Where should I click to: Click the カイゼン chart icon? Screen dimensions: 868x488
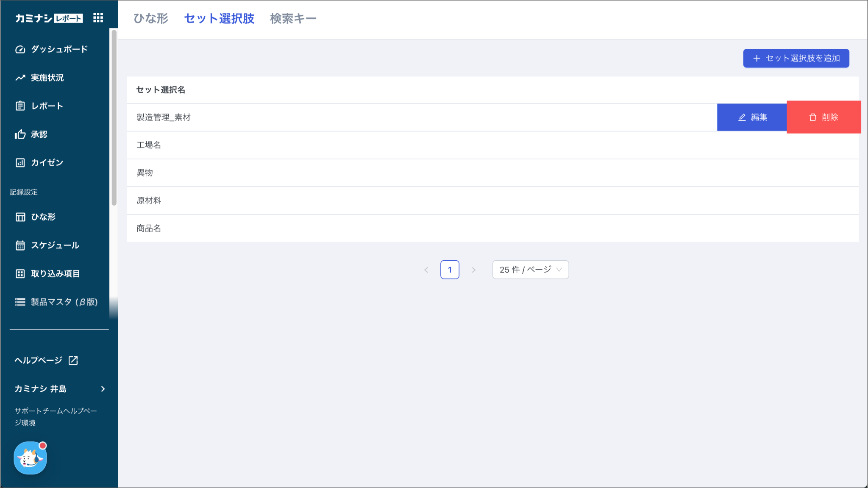point(20,163)
